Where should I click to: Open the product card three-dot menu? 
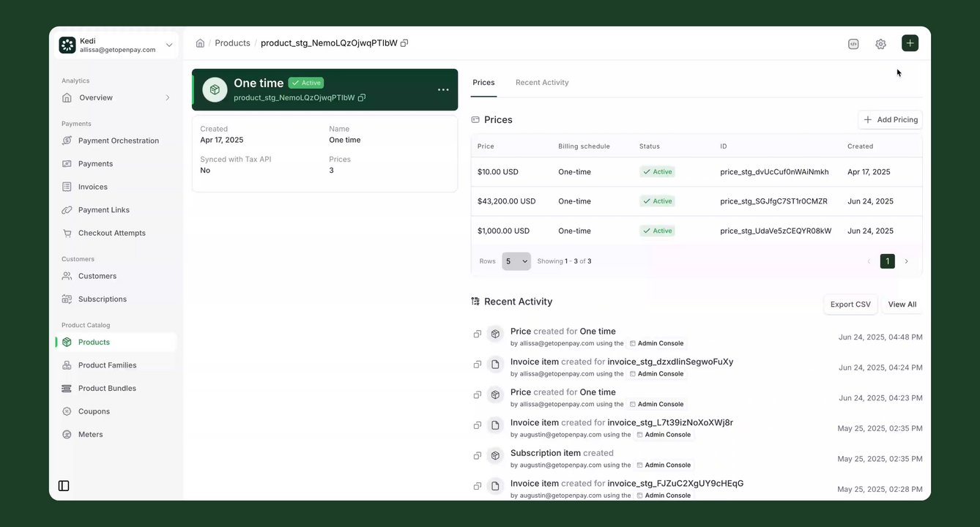coord(443,90)
